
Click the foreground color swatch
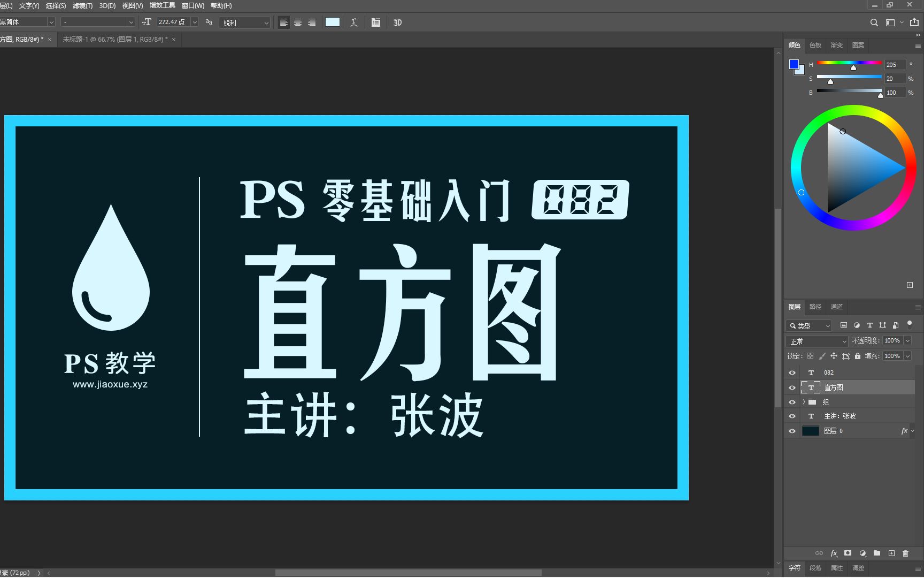794,64
